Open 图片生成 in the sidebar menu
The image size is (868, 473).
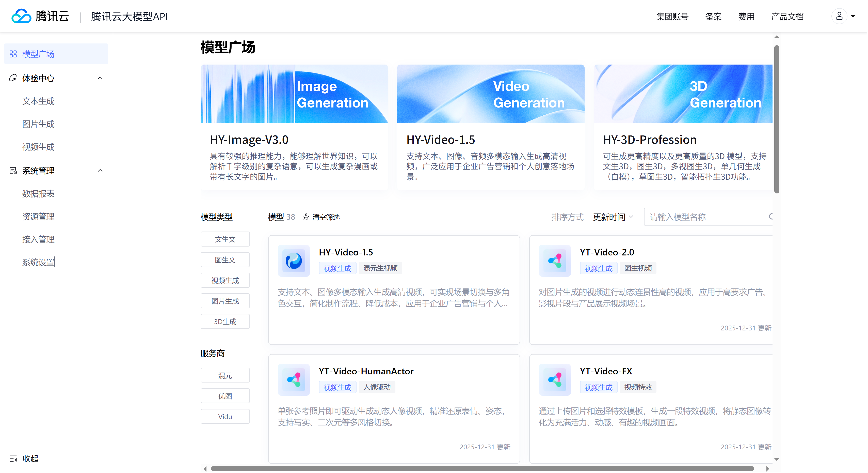(x=38, y=124)
